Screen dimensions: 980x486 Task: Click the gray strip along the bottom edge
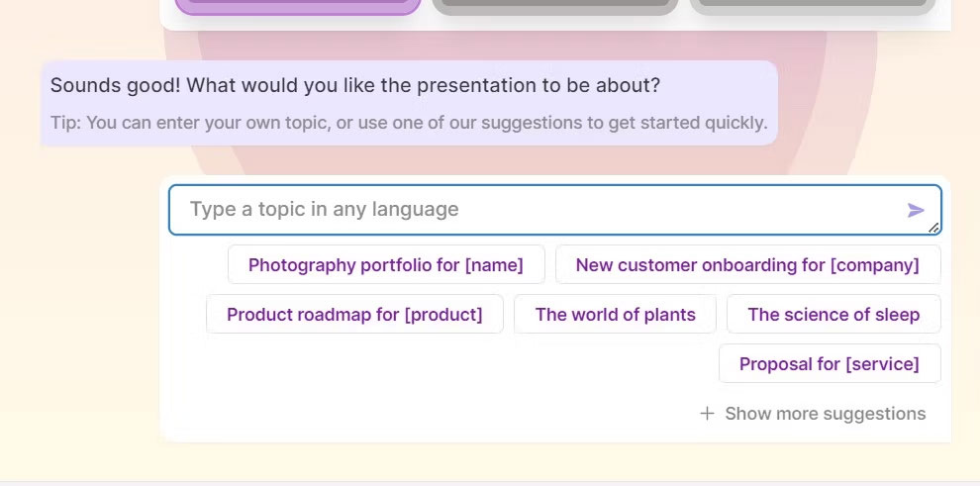[490, 483]
